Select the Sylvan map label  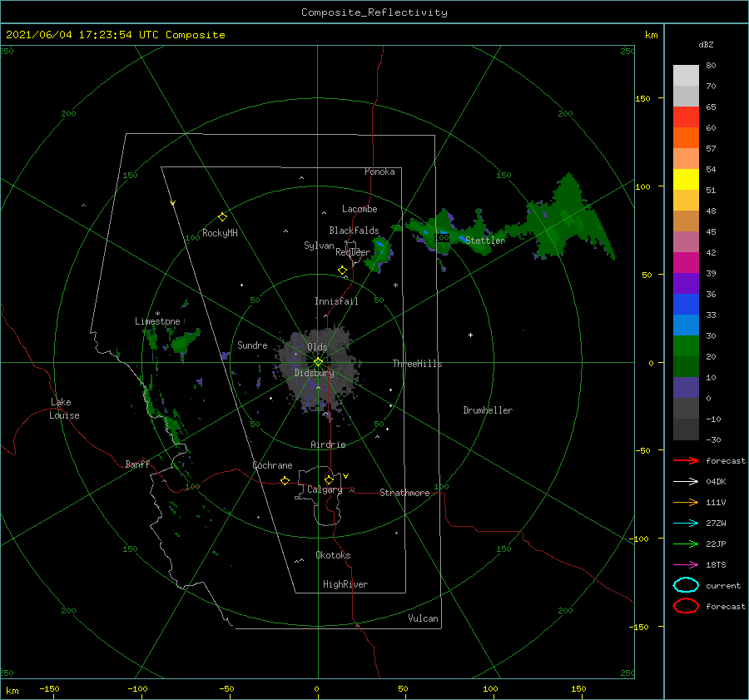[319, 246]
